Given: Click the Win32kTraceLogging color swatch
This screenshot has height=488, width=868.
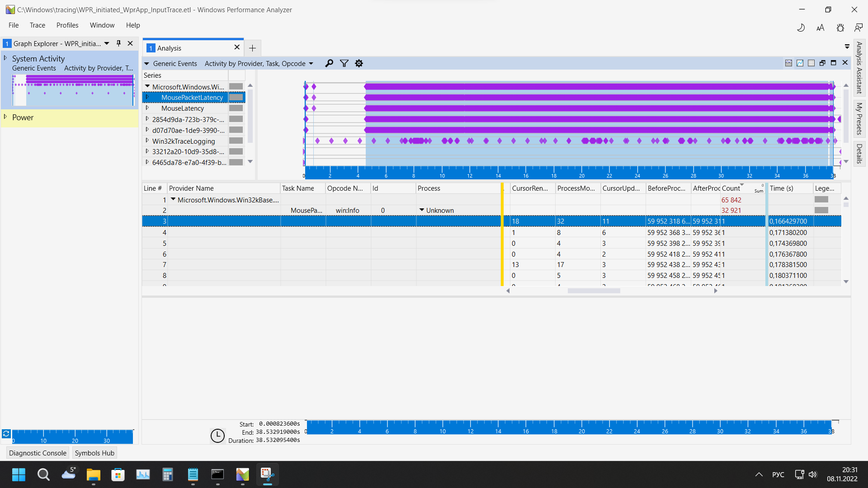Looking at the screenshot, I should tap(236, 141).
